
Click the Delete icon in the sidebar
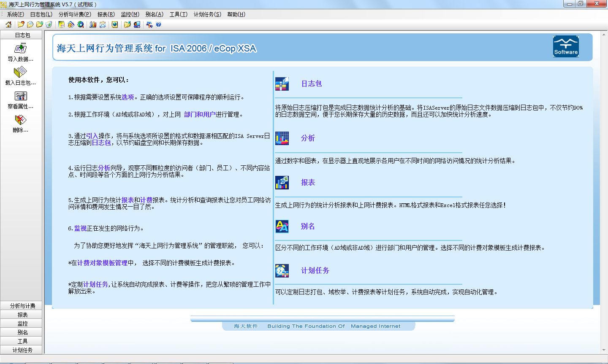point(21,123)
